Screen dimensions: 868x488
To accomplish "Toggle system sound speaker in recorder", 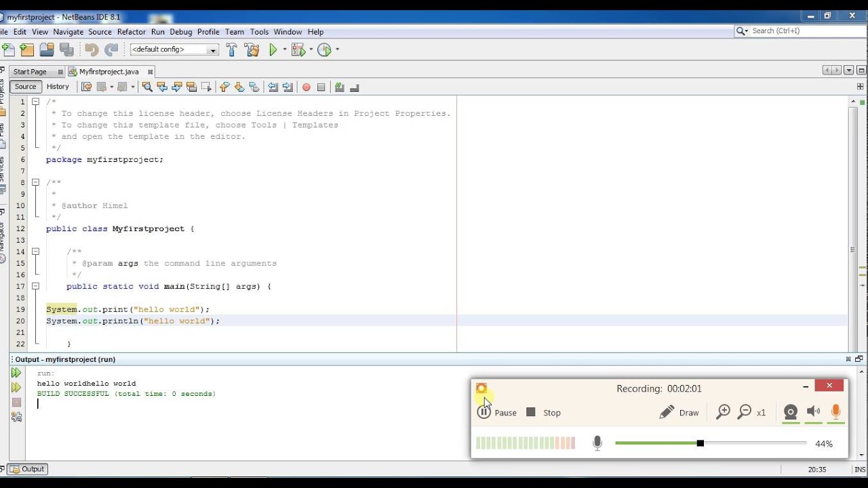I will (813, 411).
